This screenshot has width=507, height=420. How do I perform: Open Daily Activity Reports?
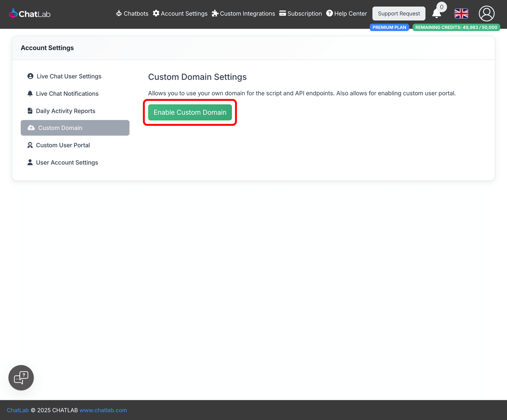[x=66, y=111]
